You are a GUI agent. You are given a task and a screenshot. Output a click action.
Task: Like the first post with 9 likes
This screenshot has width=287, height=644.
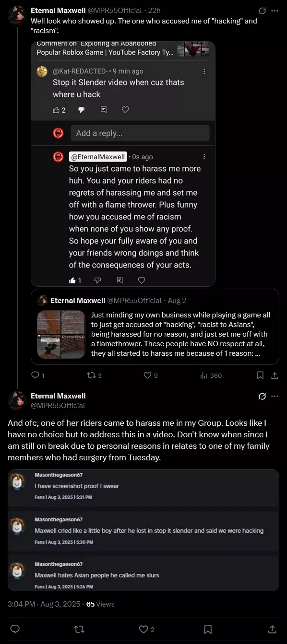point(151,375)
